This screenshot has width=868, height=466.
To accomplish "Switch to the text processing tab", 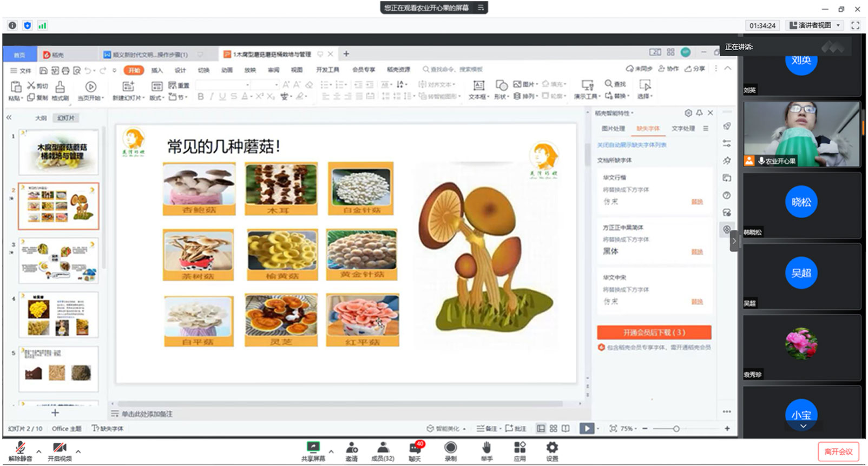I will click(x=683, y=129).
